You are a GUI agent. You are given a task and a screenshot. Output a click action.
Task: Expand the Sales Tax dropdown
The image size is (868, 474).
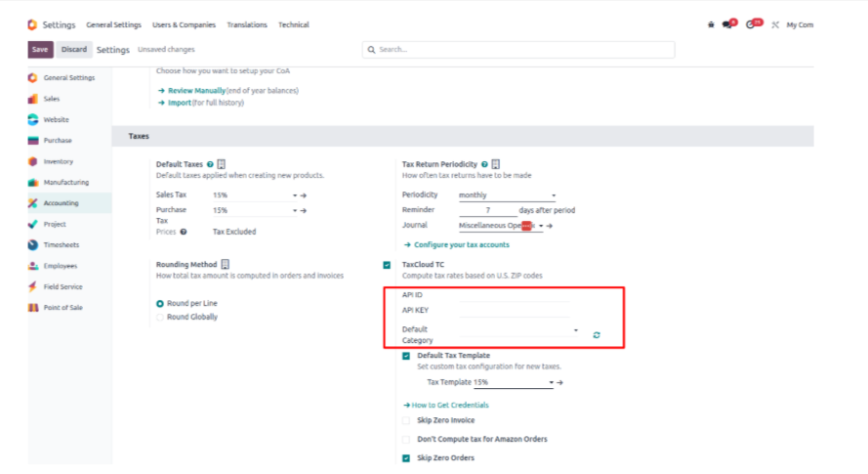(x=294, y=195)
